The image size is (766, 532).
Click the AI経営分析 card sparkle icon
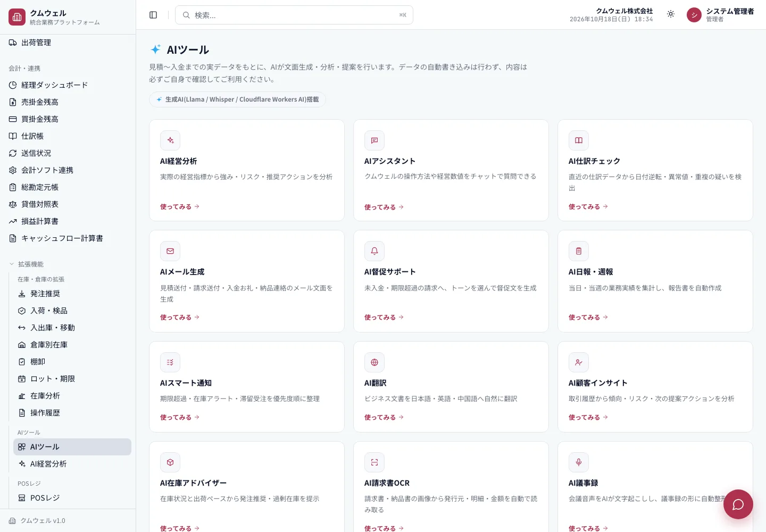tap(170, 140)
